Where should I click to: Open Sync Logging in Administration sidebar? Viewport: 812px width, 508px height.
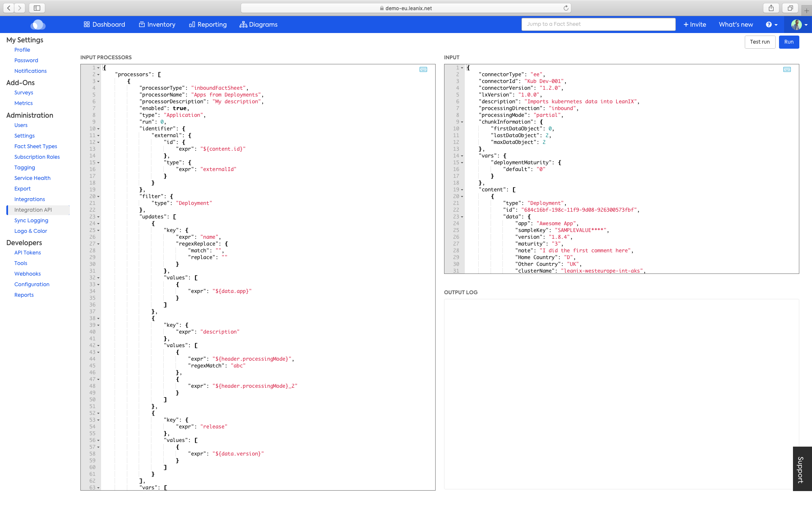click(x=31, y=221)
